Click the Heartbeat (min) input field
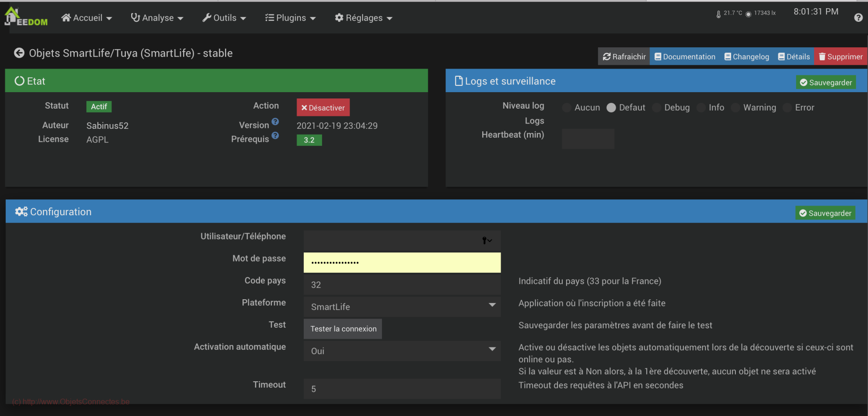This screenshot has width=868, height=416. click(x=588, y=139)
